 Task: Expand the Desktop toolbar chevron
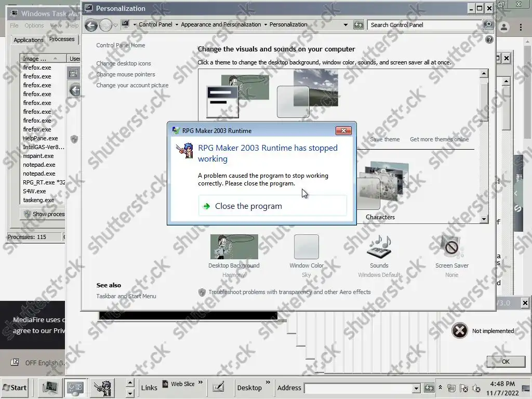(268, 383)
